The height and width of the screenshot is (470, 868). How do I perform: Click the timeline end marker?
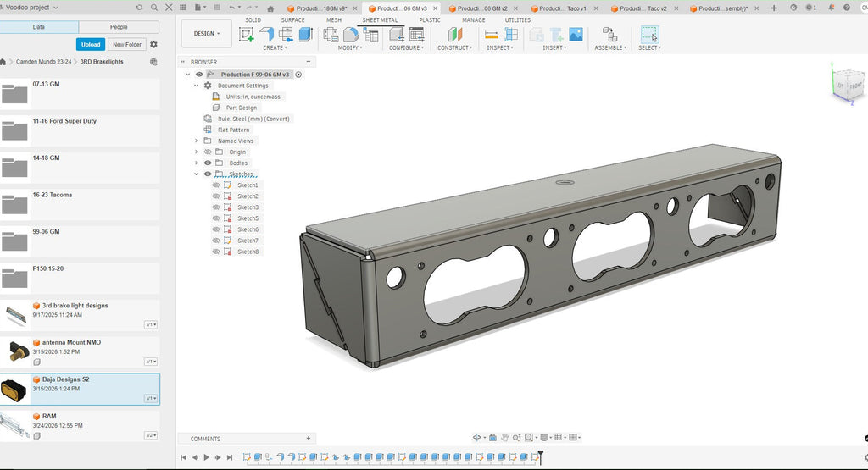point(540,456)
